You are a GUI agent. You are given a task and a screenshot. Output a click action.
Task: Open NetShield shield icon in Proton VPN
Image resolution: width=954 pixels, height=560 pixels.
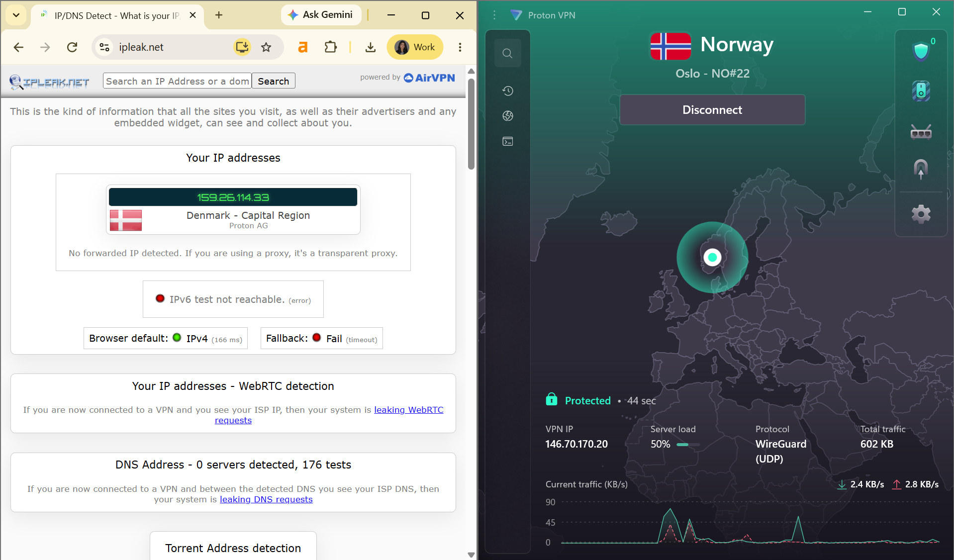(x=921, y=51)
